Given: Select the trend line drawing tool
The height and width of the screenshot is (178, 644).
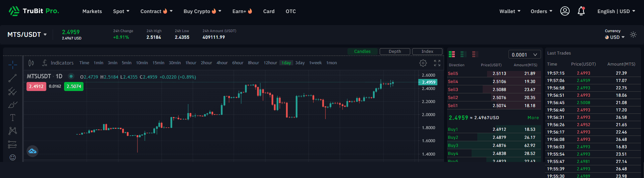Looking at the screenshot, I should 12,78.
